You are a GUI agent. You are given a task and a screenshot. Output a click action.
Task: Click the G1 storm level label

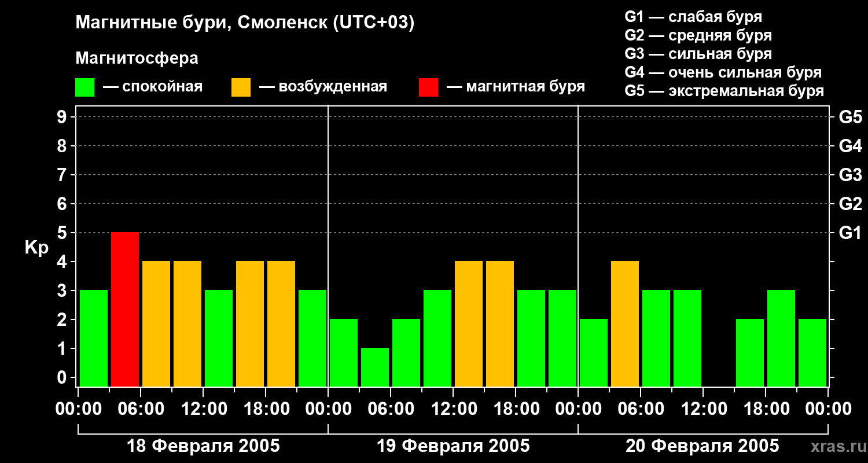[x=850, y=233]
